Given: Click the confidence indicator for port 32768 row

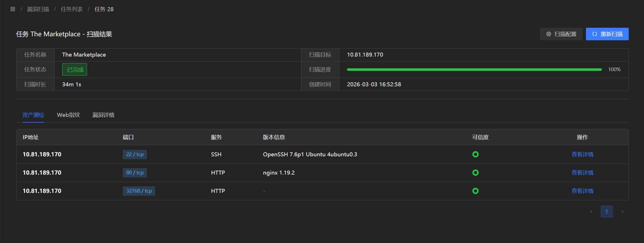Looking at the screenshot, I should pos(475,191).
